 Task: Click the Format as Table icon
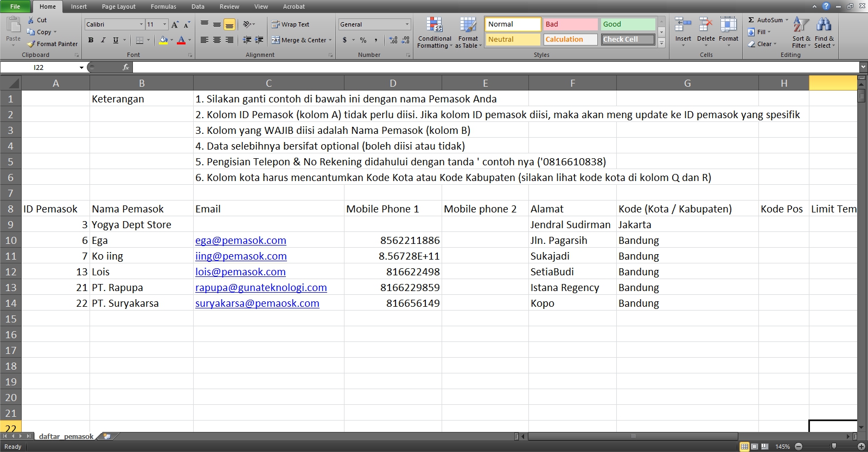click(x=468, y=25)
